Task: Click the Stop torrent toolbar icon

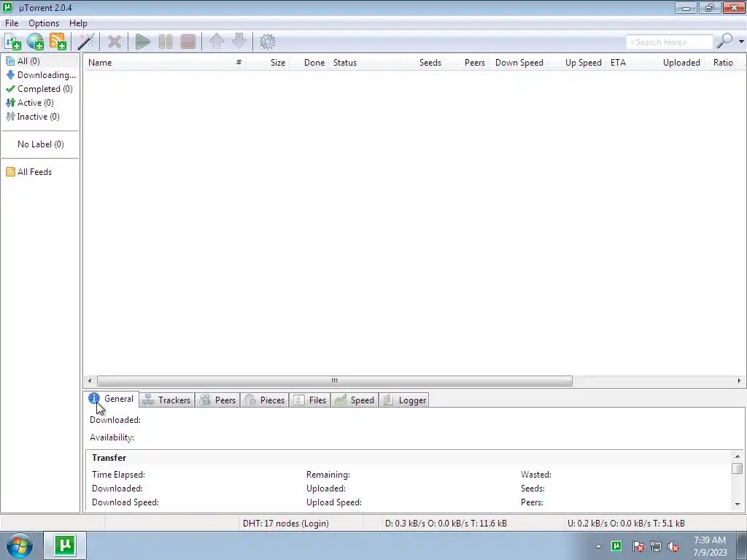Action: 188,42
